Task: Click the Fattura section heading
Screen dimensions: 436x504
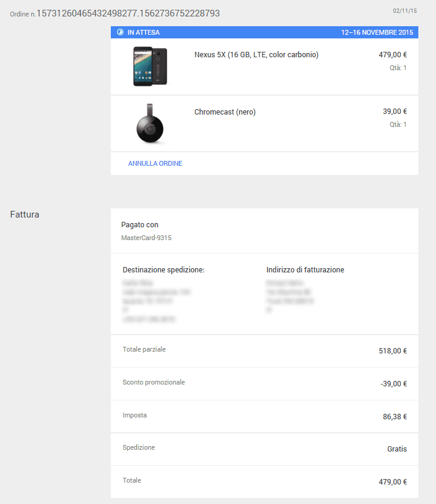Action: [x=24, y=215]
